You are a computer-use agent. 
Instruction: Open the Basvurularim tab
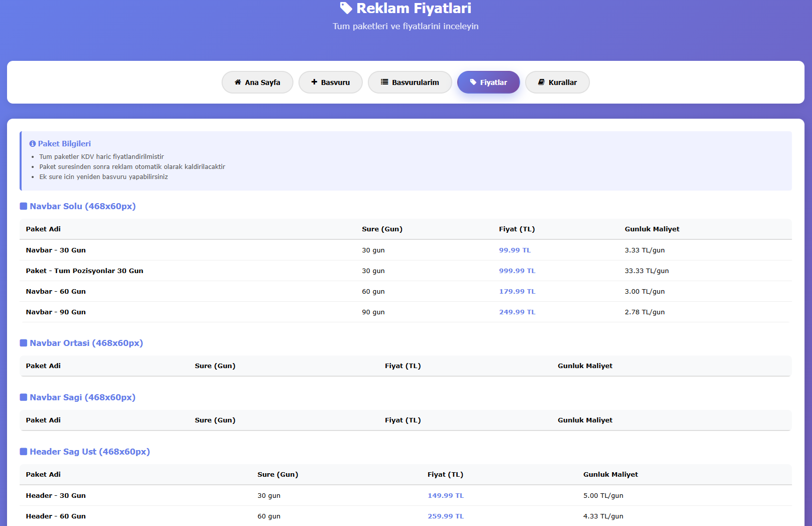click(x=410, y=82)
